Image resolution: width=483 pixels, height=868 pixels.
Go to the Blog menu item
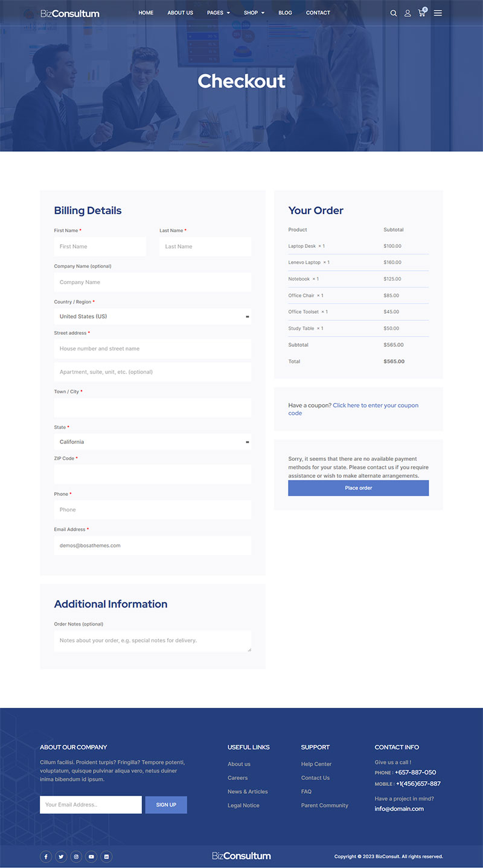coord(285,13)
